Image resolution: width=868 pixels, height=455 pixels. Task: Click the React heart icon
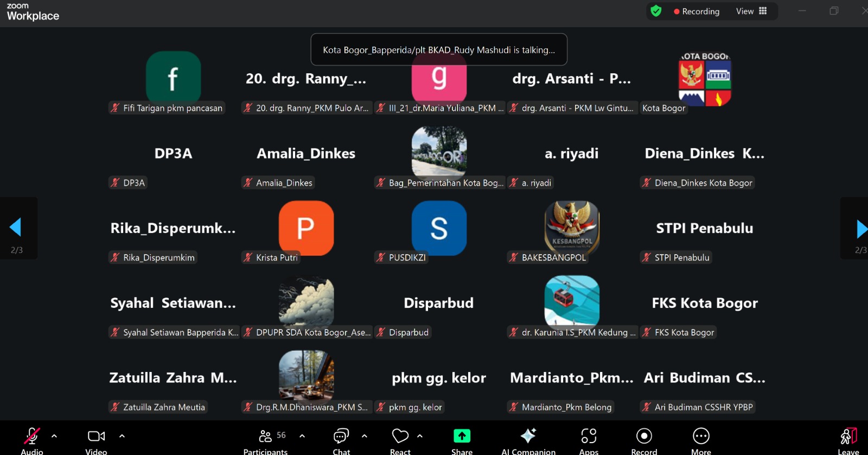point(400,437)
